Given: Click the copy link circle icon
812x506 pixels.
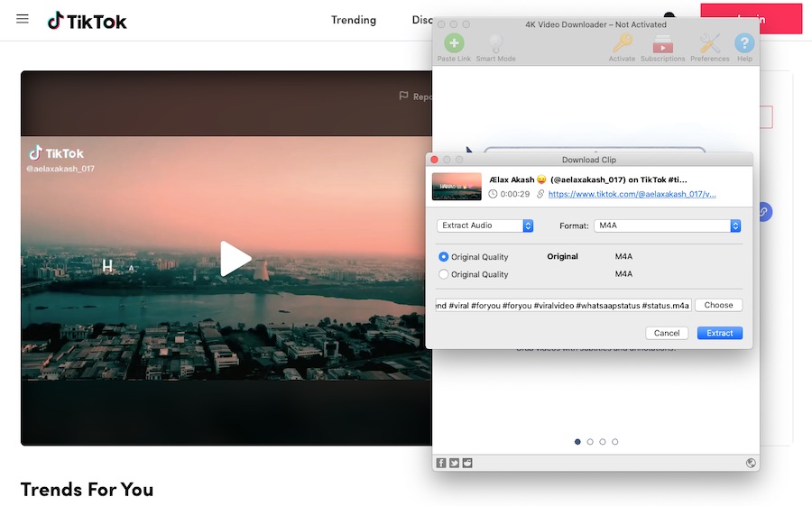Looking at the screenshot, I should point(765,212).
